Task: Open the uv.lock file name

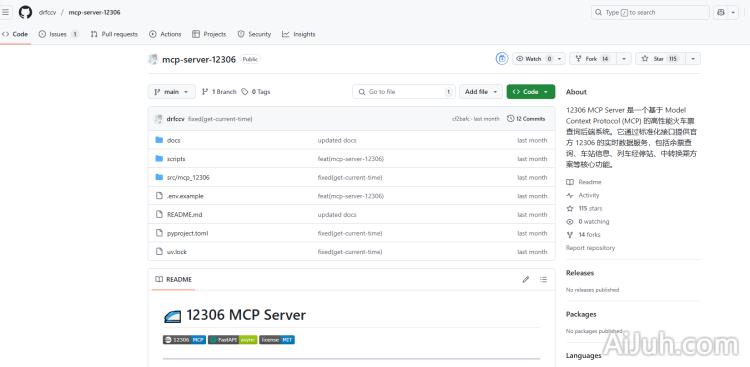Action: 176,252
